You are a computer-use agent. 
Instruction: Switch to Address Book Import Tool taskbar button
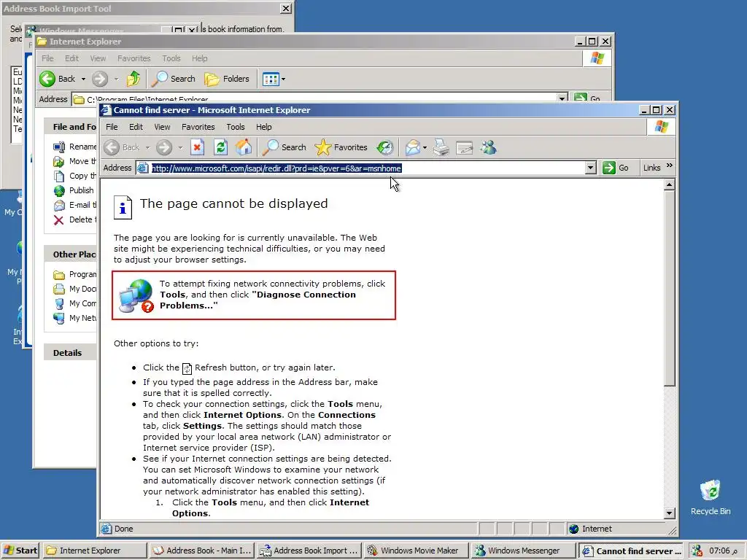point(309,551)
